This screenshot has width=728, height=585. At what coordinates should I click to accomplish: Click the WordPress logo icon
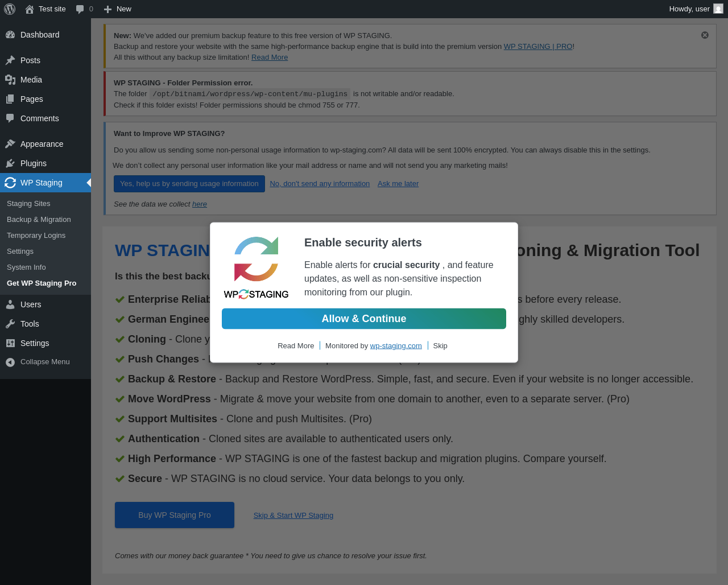(x=10, y=9)
